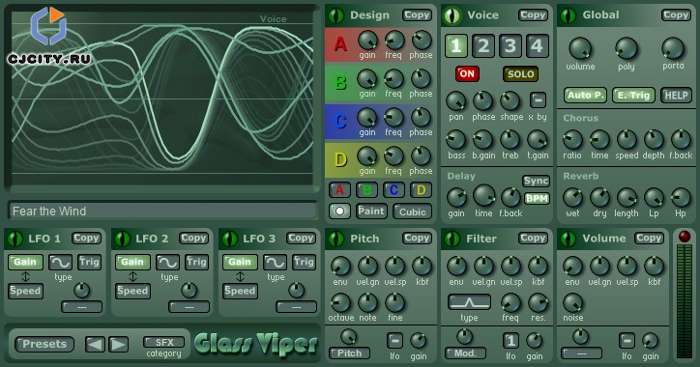Open the Presets browser button
This screenshot has width=700, height=367.
point(44,344)
